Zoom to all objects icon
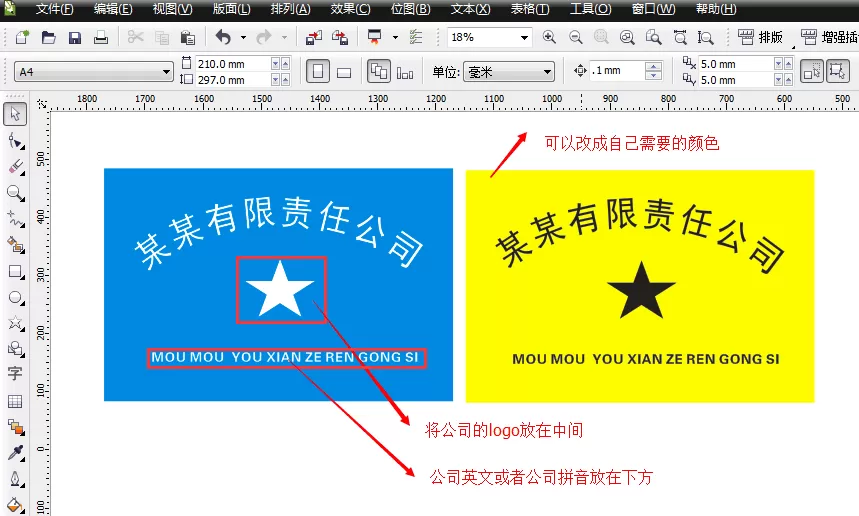 click(x=627, y=37)
